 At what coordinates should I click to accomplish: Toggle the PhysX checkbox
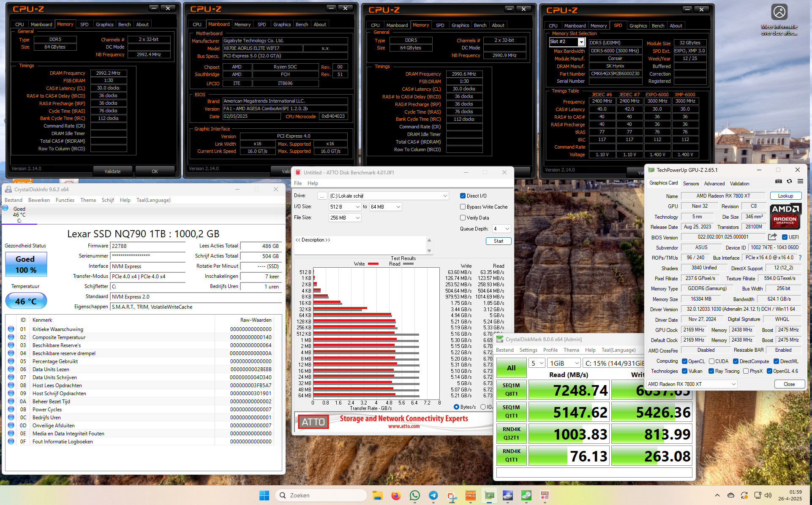click(746, 371)
